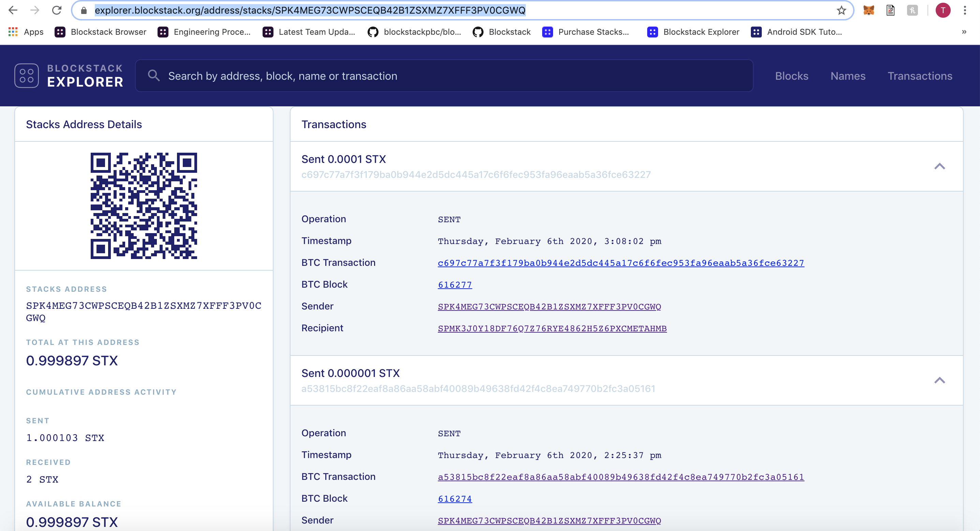
Task: Click the recipient address SPMK3J0Y18DF76Q7Z76RYE4862H5Z6PXCMETAHMB
Action: point(552,328)
